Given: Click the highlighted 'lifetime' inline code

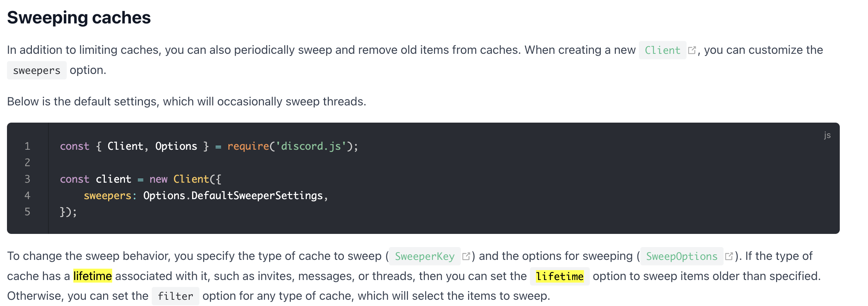Looking at the screenshot, I should tap(560, 276).
